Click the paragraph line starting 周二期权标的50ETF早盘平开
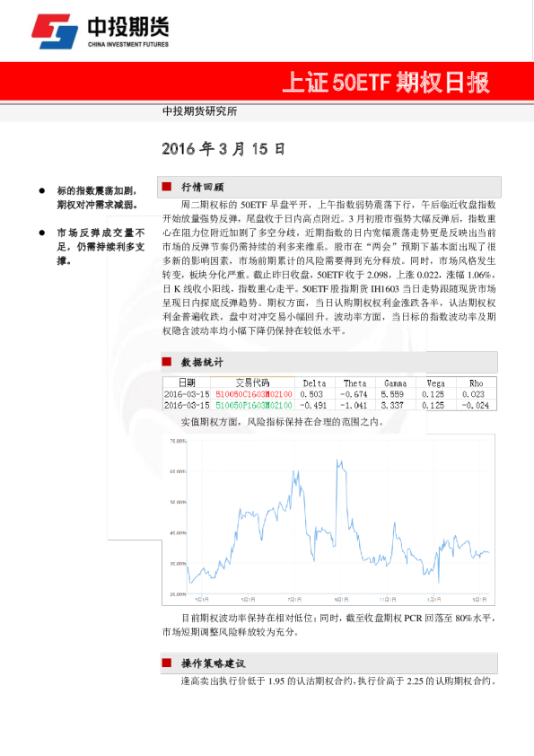The height and width of the screenshot is (756, 534). tap(337, 205)
